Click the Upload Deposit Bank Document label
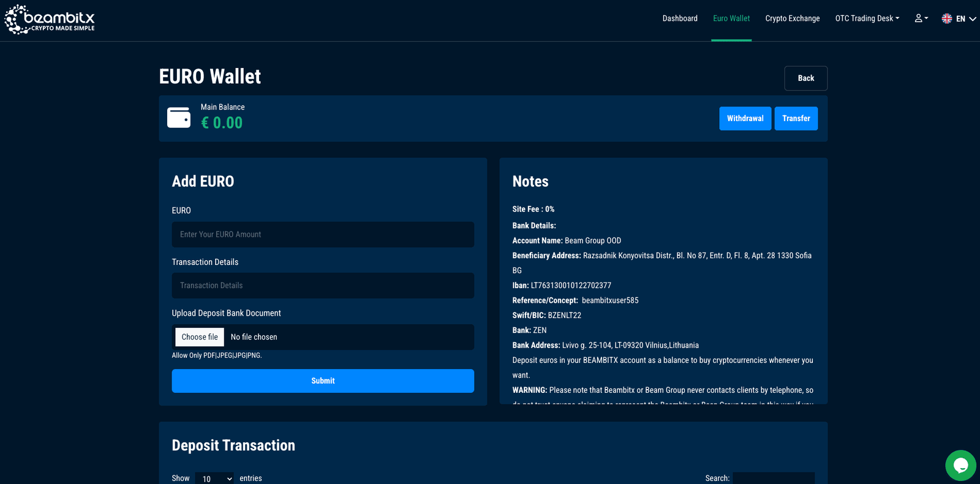The image size is (980, 484). pyautogui.click(x=226, y=313)
